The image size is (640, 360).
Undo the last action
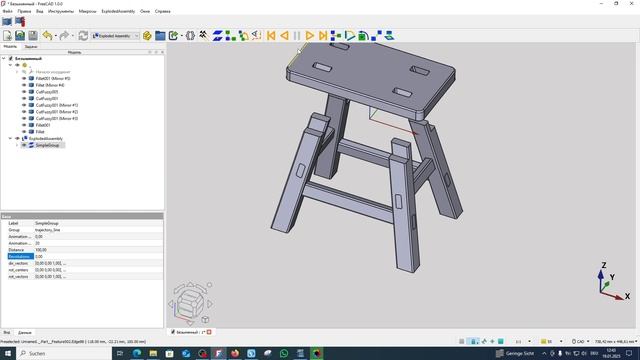click(x=47, y=36)
